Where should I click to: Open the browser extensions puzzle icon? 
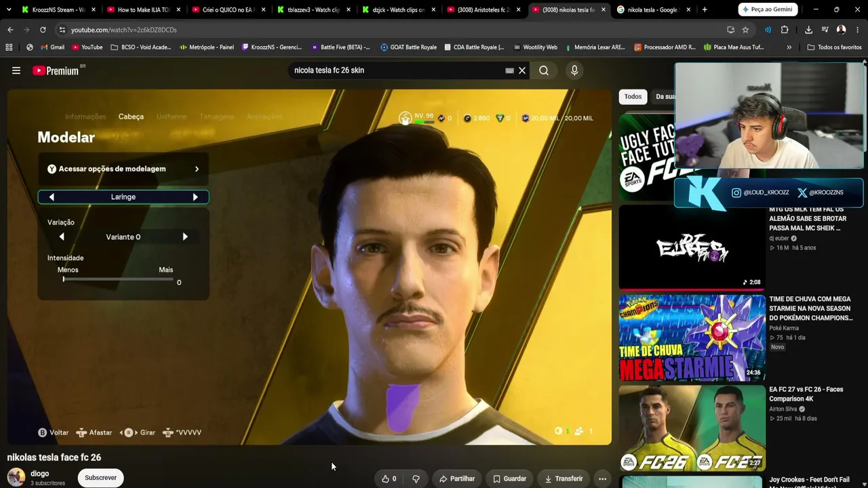pos(785,30)
